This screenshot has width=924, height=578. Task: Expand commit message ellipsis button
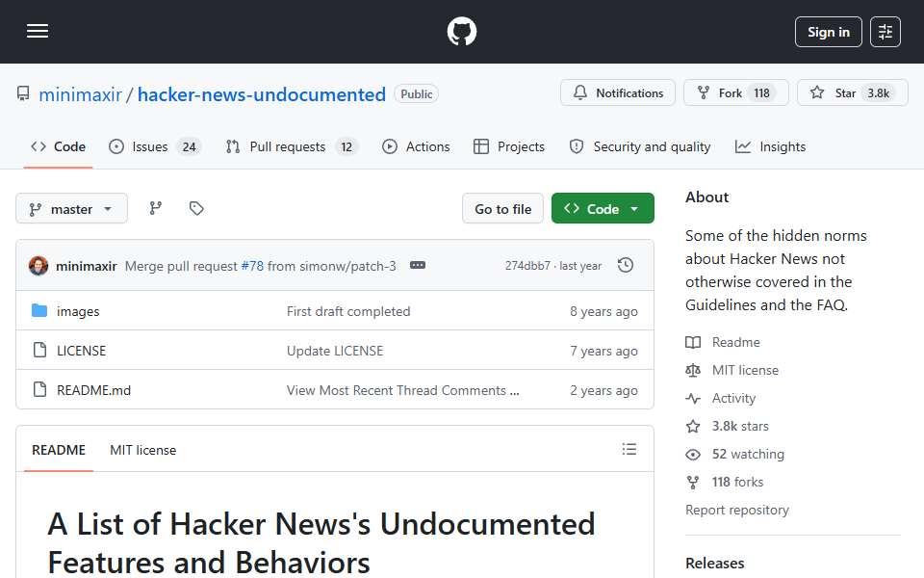click(417, 266)
